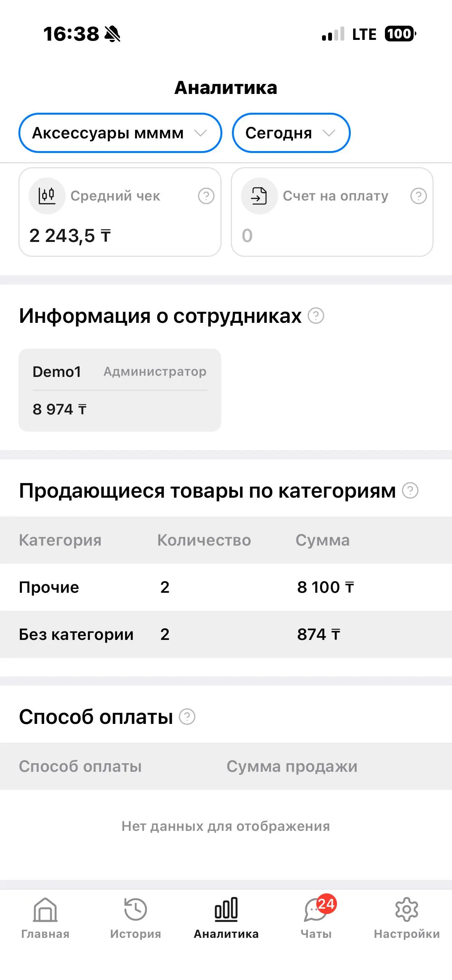
Task: Open help tooltip for Счет на оплату
Action: (418, 196)
